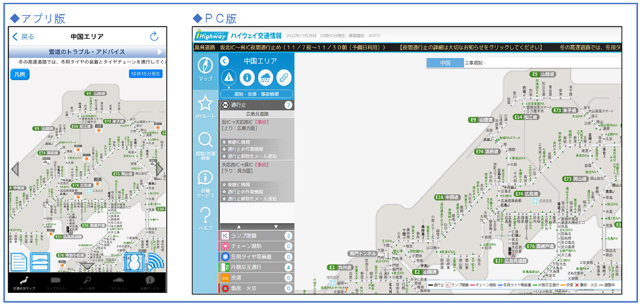Select the weather cloud icon in the panel

click(265, 77)
